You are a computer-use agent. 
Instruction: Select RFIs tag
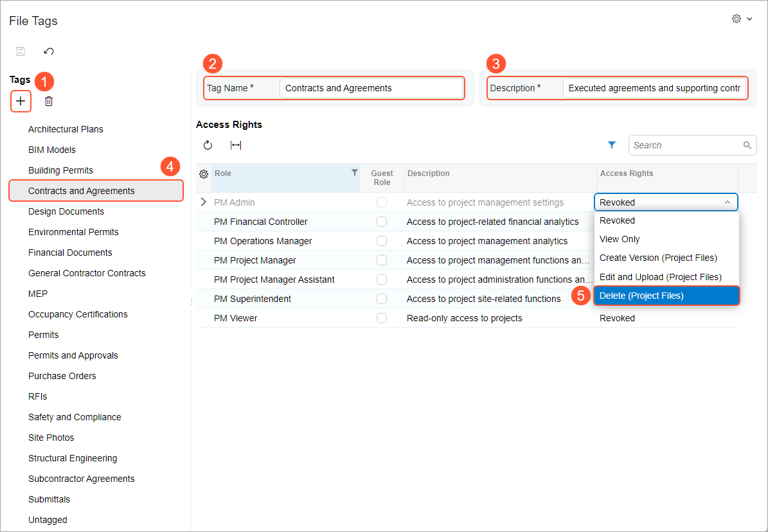coord(38,397)
